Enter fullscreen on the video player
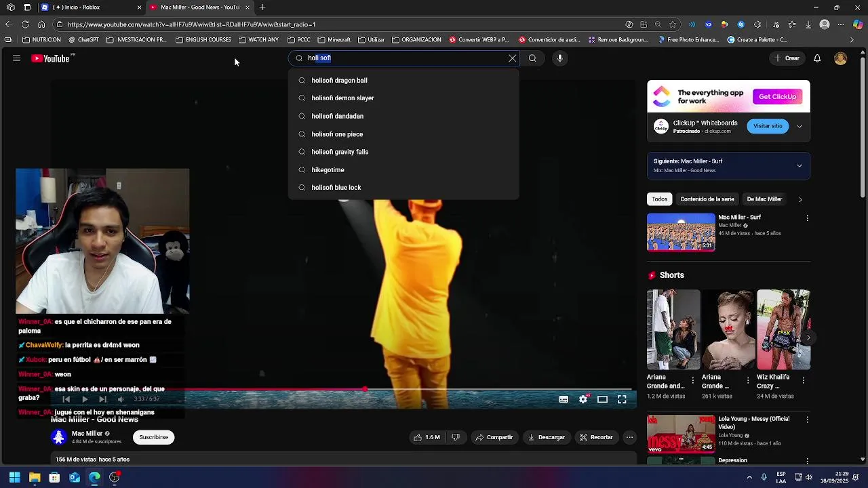Image resolution: width=868 pixels, height=488 pixels. coord(622,399)
